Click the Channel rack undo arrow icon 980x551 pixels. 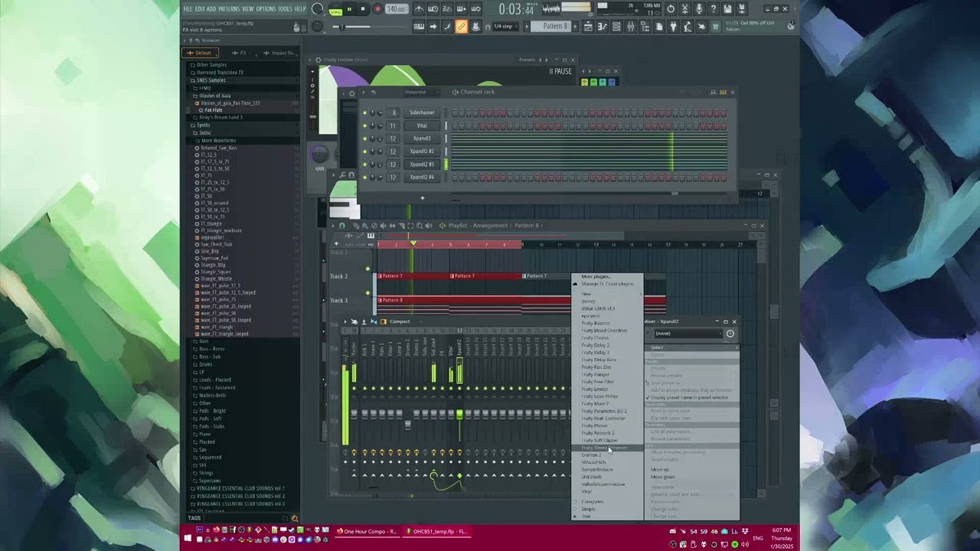tap(374, 92)
